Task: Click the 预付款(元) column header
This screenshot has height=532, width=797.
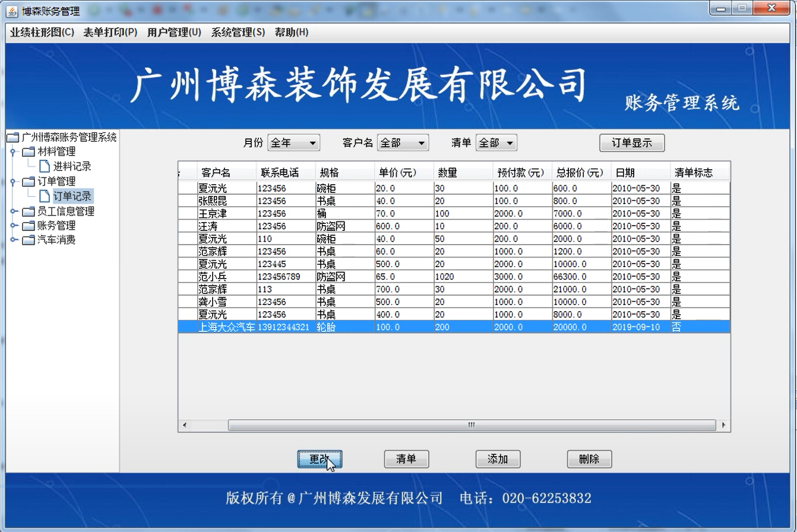Action: coord(523,173)
